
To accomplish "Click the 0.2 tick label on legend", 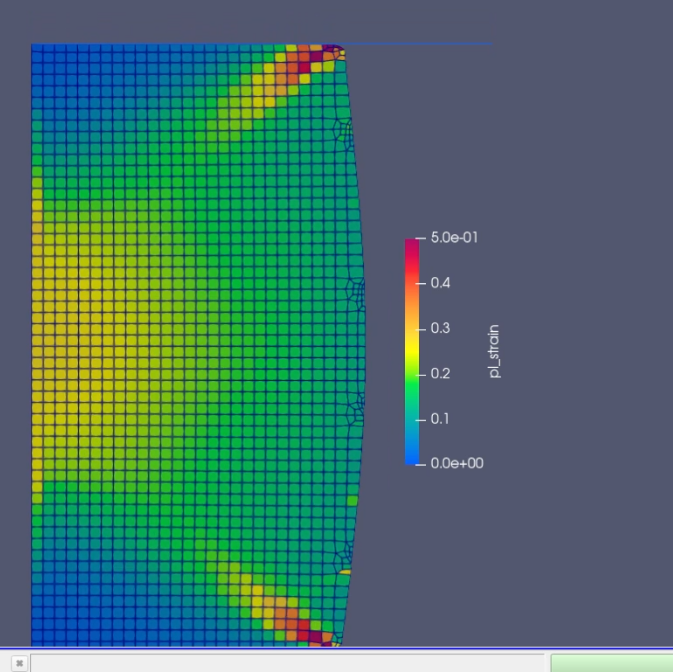I will pyautogui.click(x=440, y=373).
